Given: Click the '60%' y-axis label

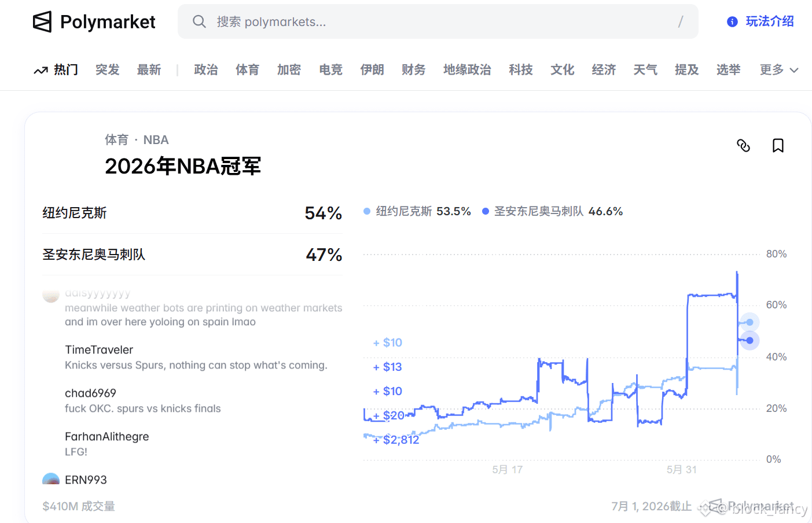Looking at the screenshot, I should tap(777, 305).
